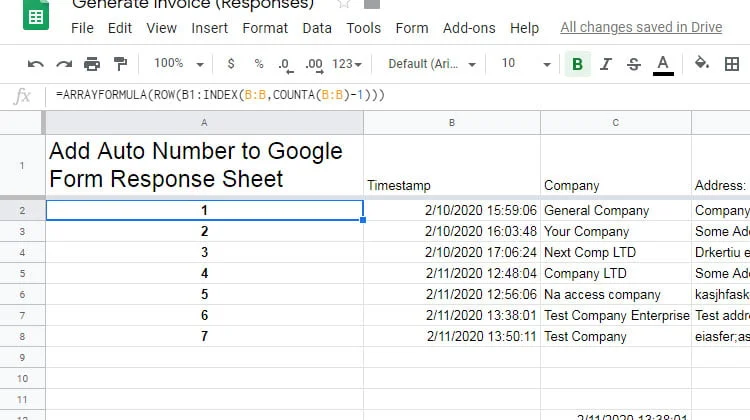Select column C header
The height and width of the screenshot is (420, 750).
click(x=616, y=123)
